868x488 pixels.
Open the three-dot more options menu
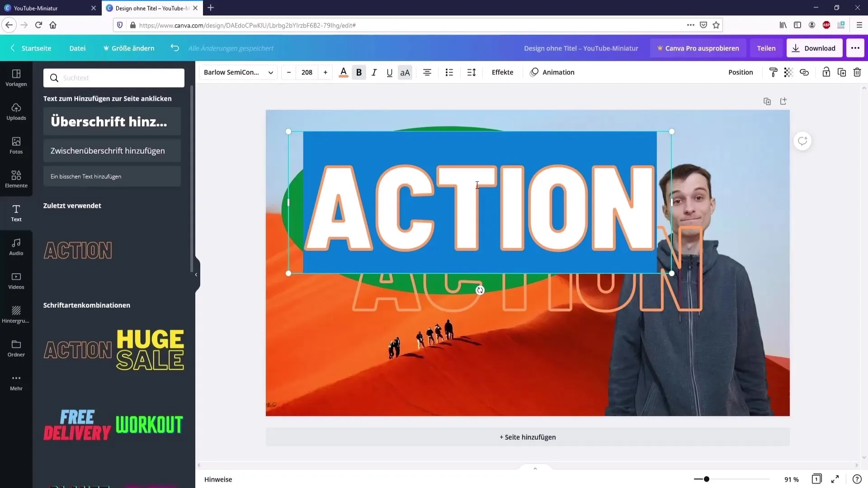(x=855, y=48)
